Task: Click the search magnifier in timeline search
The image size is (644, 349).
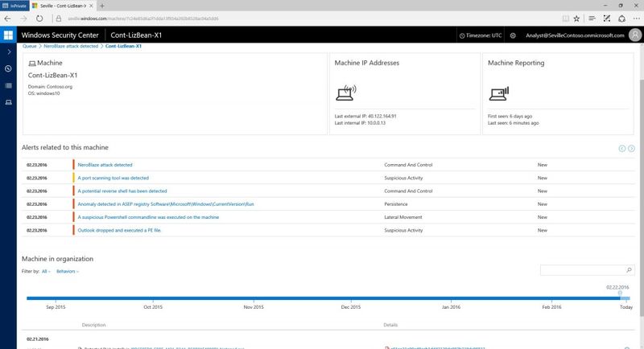Action: [629, 270]
